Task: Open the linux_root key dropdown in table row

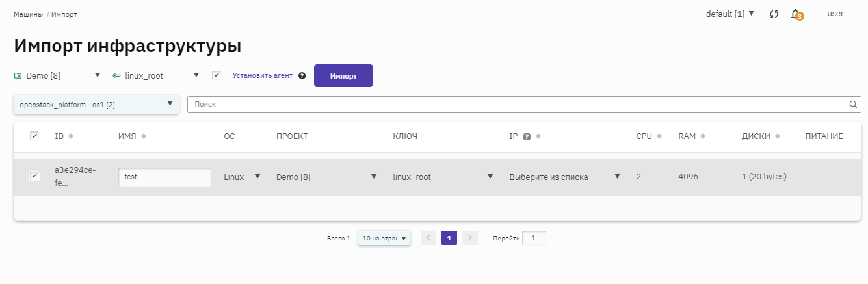Action: tap(443, 177)
